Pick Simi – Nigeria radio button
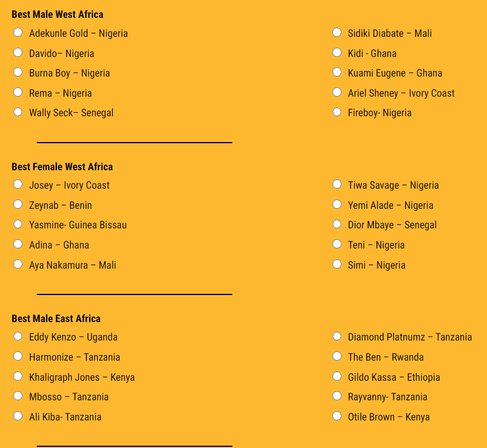The height and width of the screenshot is (448, 487). pos(337,265)
